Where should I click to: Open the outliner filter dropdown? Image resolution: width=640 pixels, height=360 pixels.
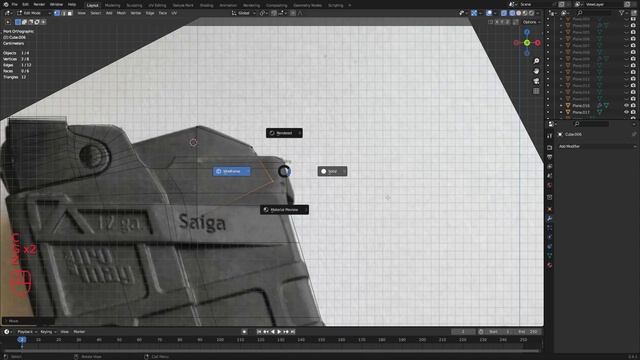coord(623,13)
